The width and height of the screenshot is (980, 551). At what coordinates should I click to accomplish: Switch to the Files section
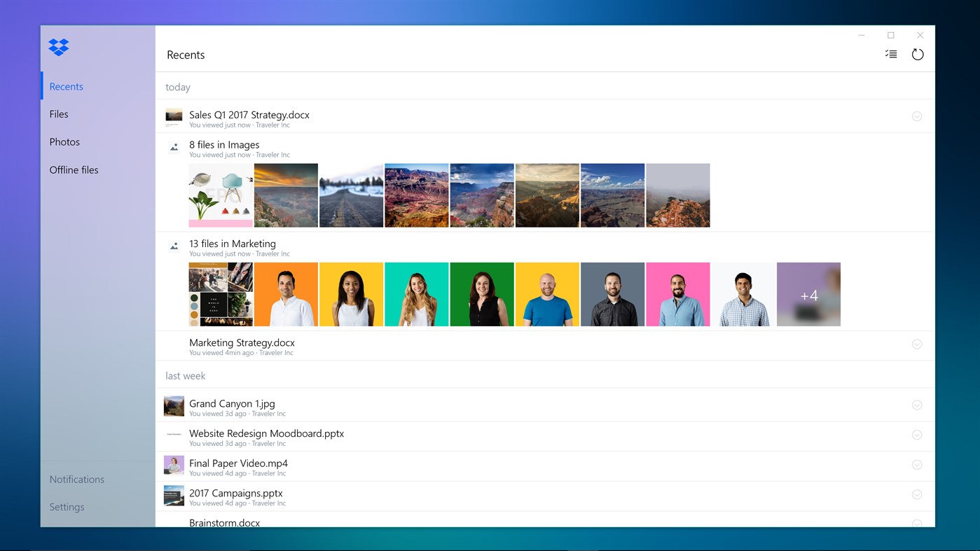[59, 113]
